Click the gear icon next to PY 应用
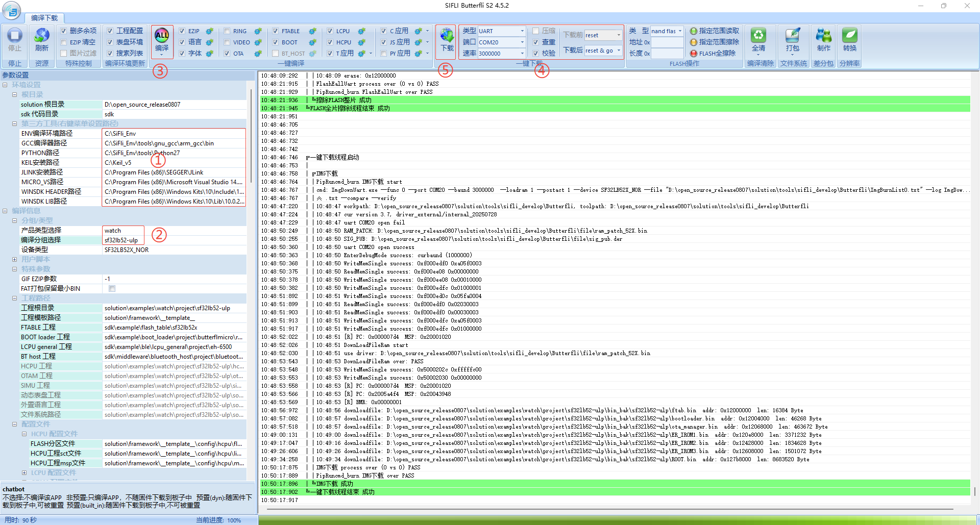980x525 pixels. coord(418,54)
